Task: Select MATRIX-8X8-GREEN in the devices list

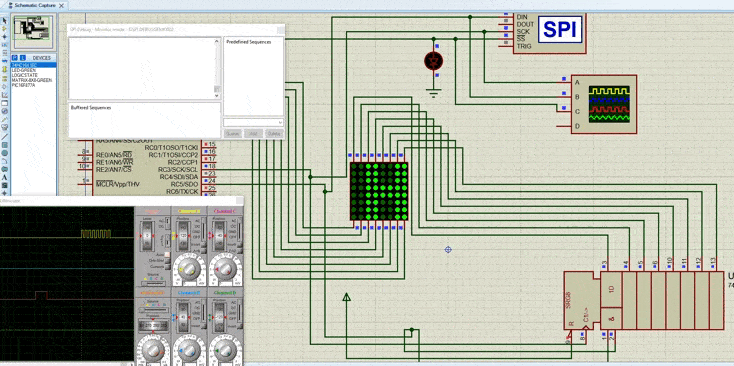Action: pos(32,80)
